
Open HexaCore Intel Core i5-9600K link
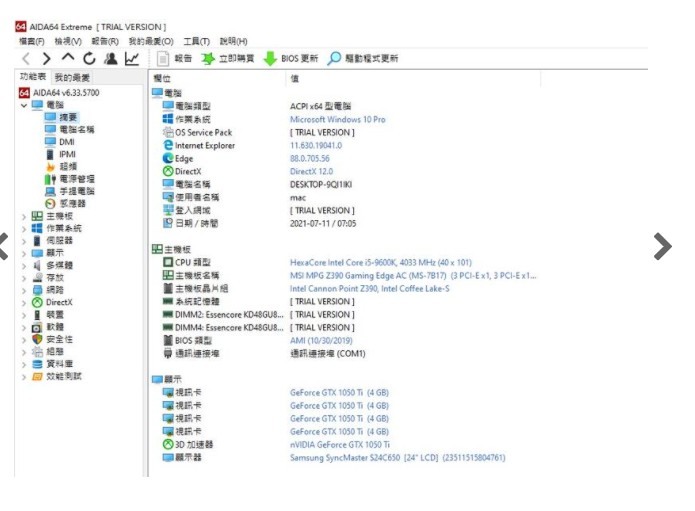[x=381, y=262]
